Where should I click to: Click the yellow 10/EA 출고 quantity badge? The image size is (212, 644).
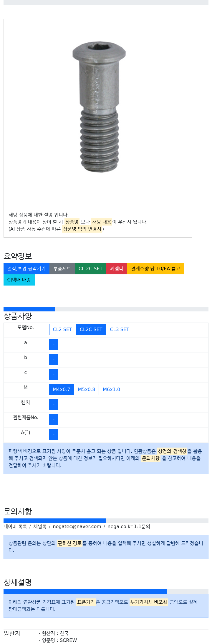[155, 268]
